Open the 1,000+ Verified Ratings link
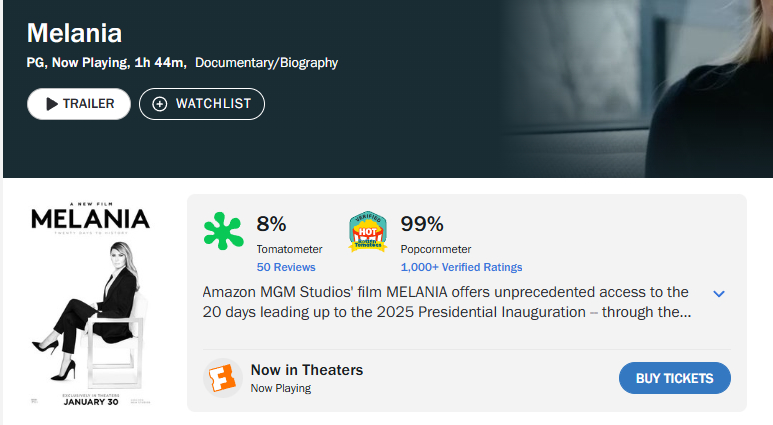The width and height of the screenshot is (773, 425). point(461,267)
